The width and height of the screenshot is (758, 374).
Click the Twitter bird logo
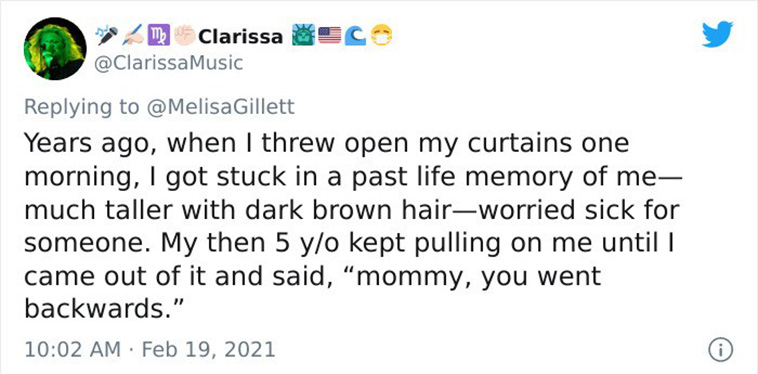click(x=717, y=34)
